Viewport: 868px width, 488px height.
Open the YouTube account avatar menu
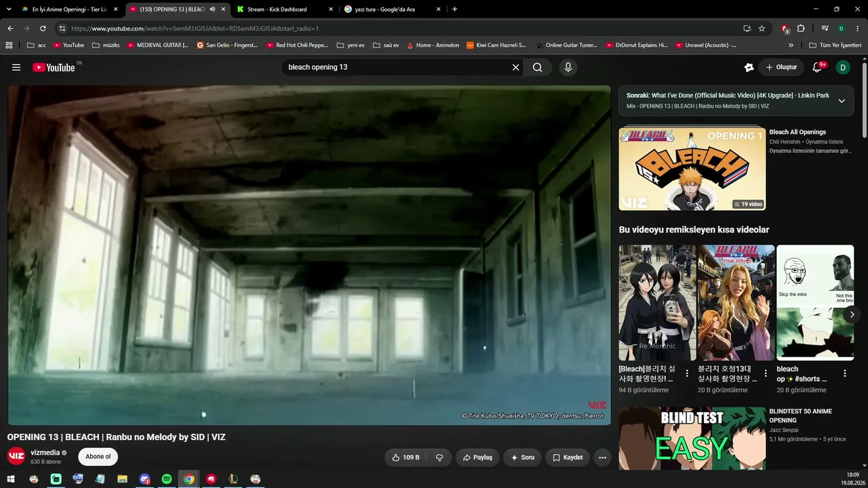843,67
